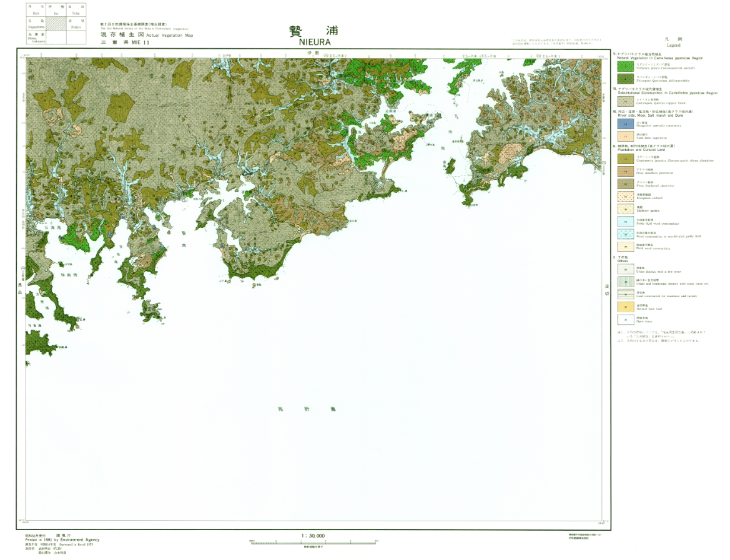730x560 pixels.
Task: Click the hatched current-sheet cell in index grid
Action: tap(56, 24)
